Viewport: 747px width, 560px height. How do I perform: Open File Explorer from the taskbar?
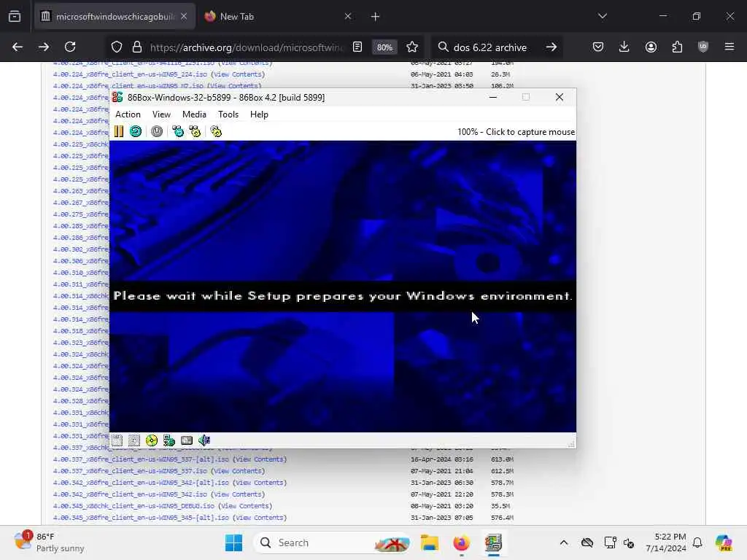[429, 542]
